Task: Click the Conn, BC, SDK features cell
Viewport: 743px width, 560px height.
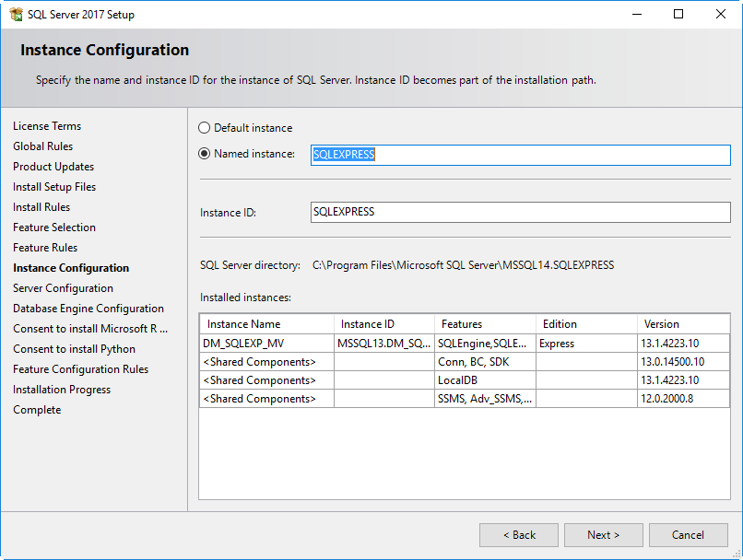Action: pyautogui.click(x=485, y=362)
